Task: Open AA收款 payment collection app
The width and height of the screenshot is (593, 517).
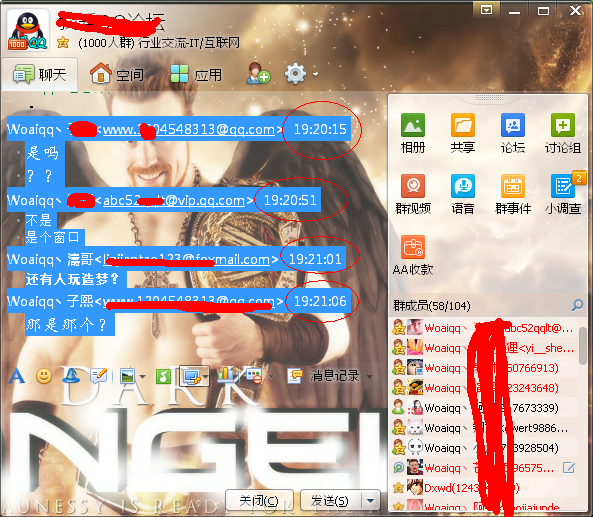Action: (x=413, y=255)
